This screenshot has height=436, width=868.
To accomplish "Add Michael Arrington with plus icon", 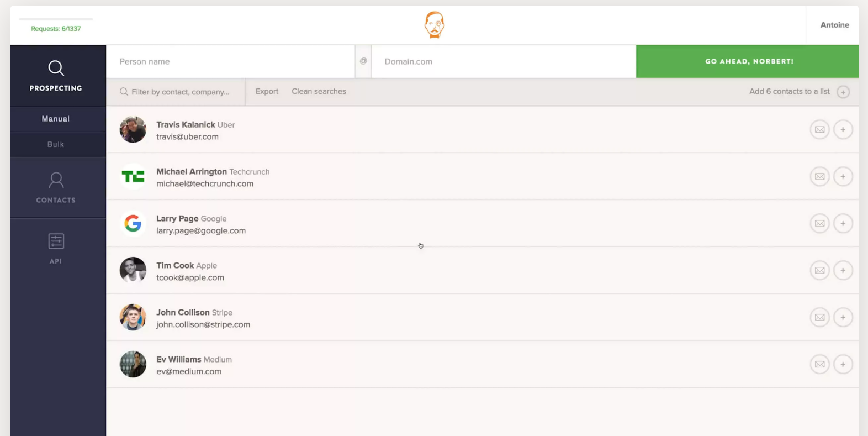I will point(843,176).
